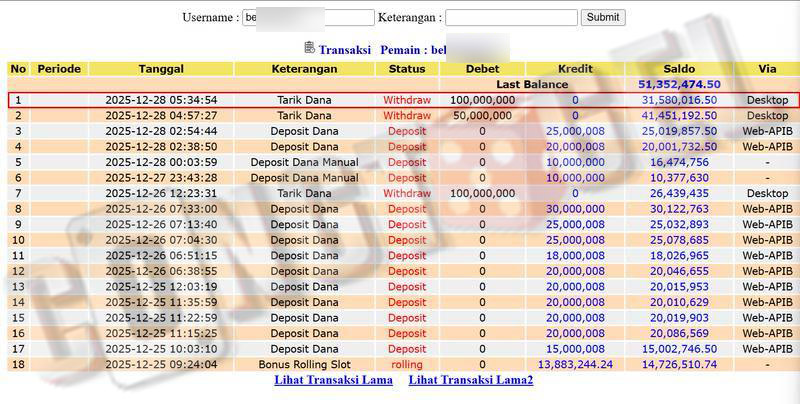The height and width of the screenshot is (404, 800).
Task: Click the Keterangan column header
Action: click(304, 69)
